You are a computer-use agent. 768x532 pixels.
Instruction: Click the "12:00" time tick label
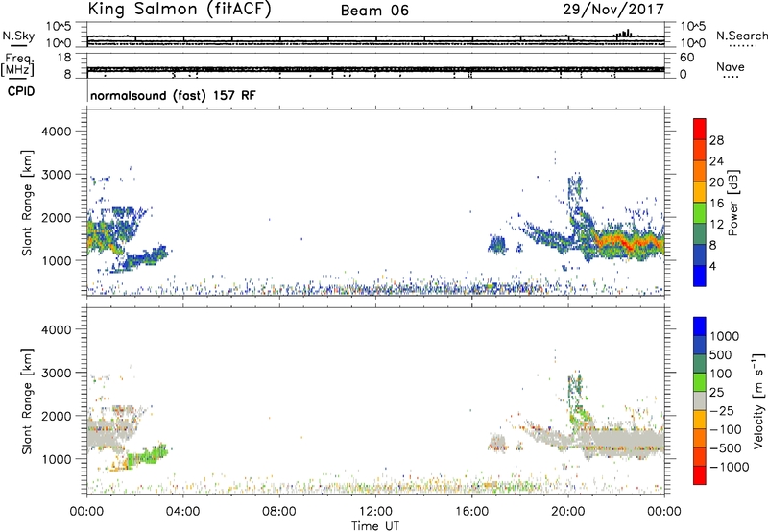[x=375, y=512]
